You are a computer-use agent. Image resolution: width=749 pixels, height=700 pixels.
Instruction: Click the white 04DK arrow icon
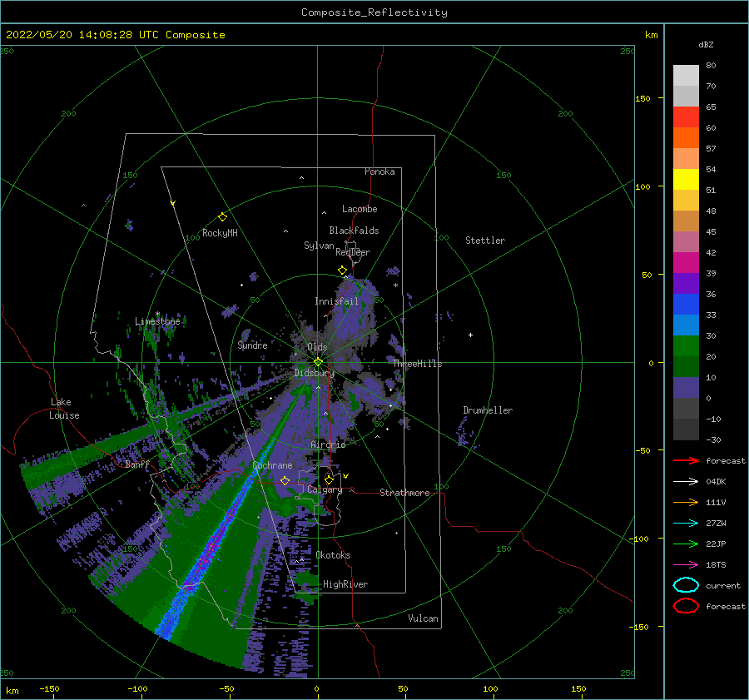pos(686,482)
